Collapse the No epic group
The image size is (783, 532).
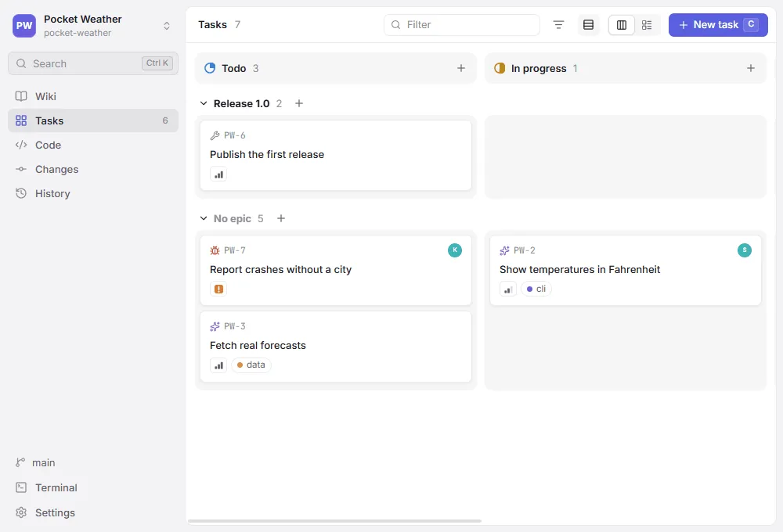[x=204, y=218]
